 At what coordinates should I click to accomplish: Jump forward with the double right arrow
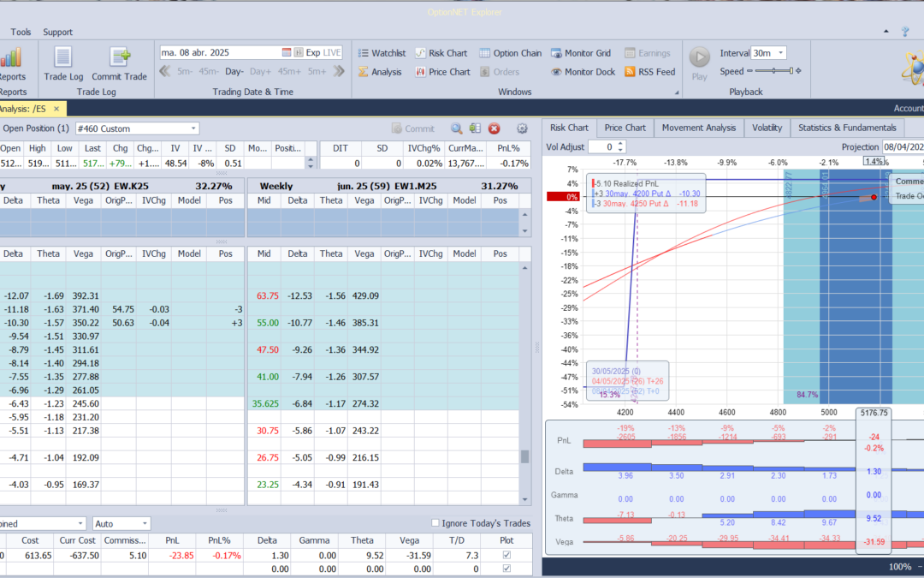(x=339, y=71)
